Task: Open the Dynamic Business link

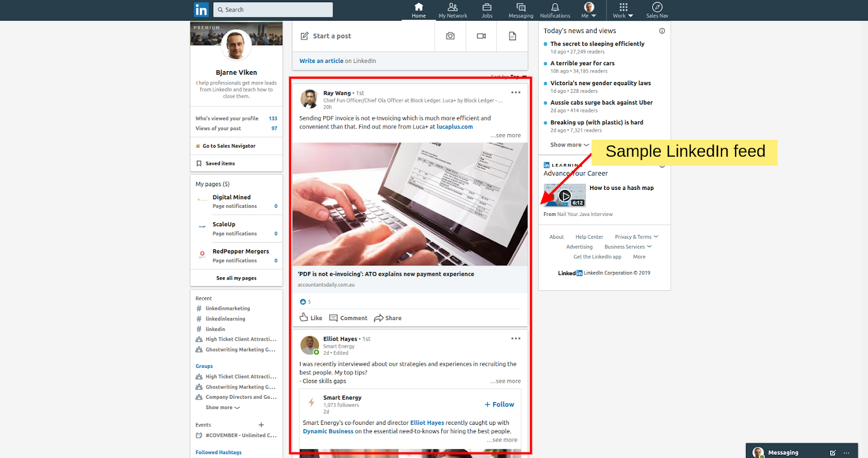Action: click(x=328, y=431)
